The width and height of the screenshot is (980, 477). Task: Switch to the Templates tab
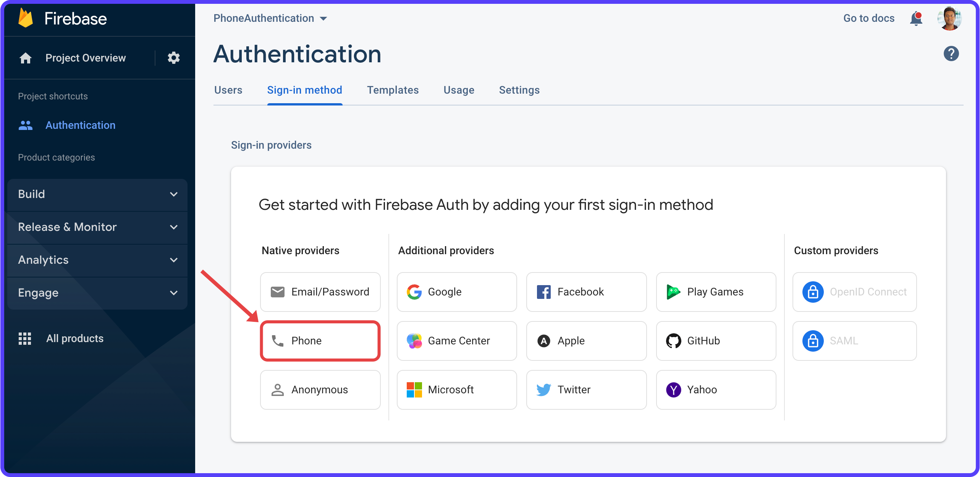[393, 90]
